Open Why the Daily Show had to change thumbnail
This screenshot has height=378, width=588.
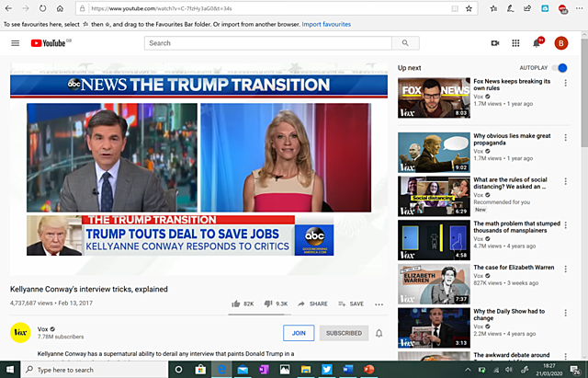coord(434,328)
